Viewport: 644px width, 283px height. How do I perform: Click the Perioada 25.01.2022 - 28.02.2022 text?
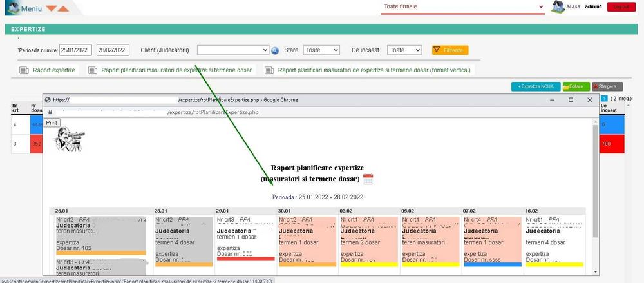coord(317,197)
